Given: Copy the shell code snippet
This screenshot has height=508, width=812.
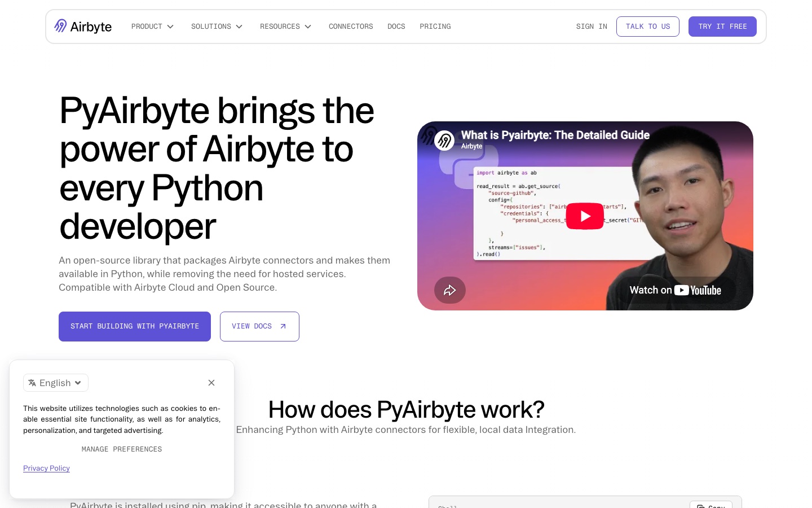Looking at the screenshot, I should click(x=710, y=505).
